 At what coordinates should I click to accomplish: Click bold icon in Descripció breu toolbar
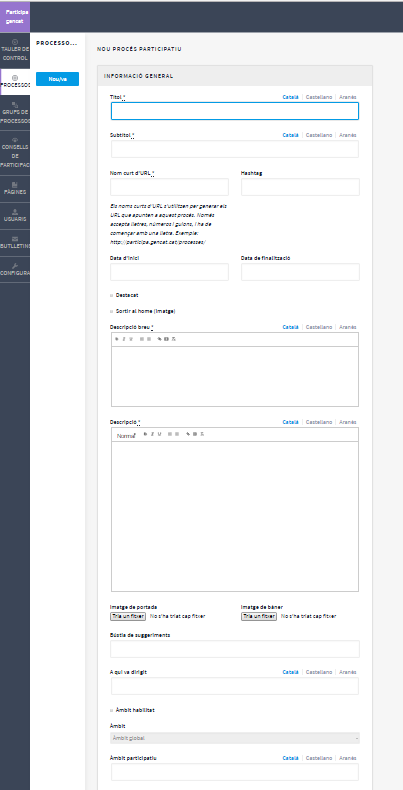(x=116, y=339)
